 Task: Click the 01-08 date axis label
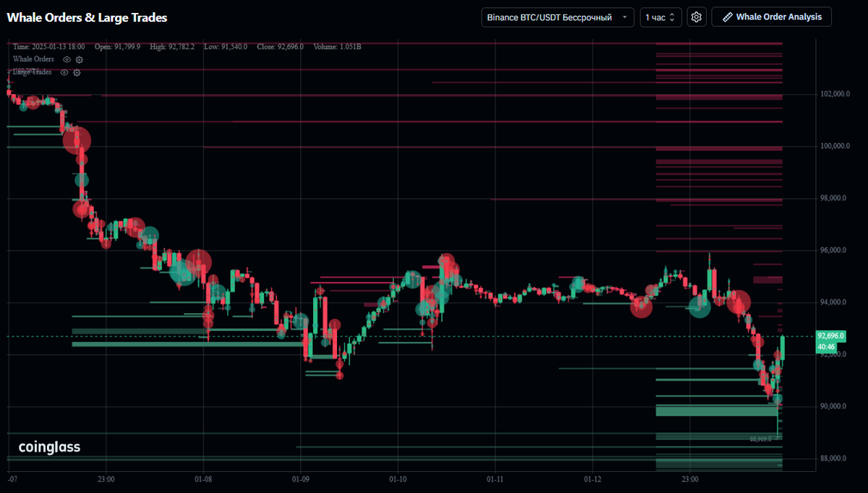point(203,479)
